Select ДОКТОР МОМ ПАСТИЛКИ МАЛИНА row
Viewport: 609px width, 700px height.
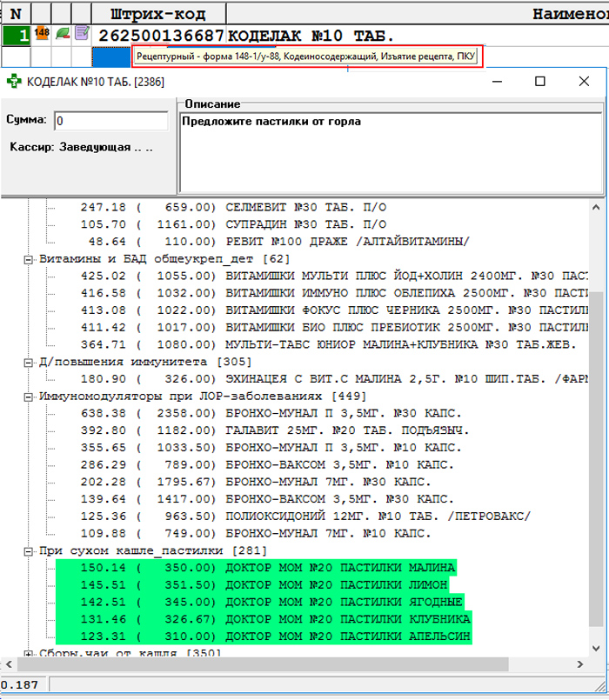[256, 569]
